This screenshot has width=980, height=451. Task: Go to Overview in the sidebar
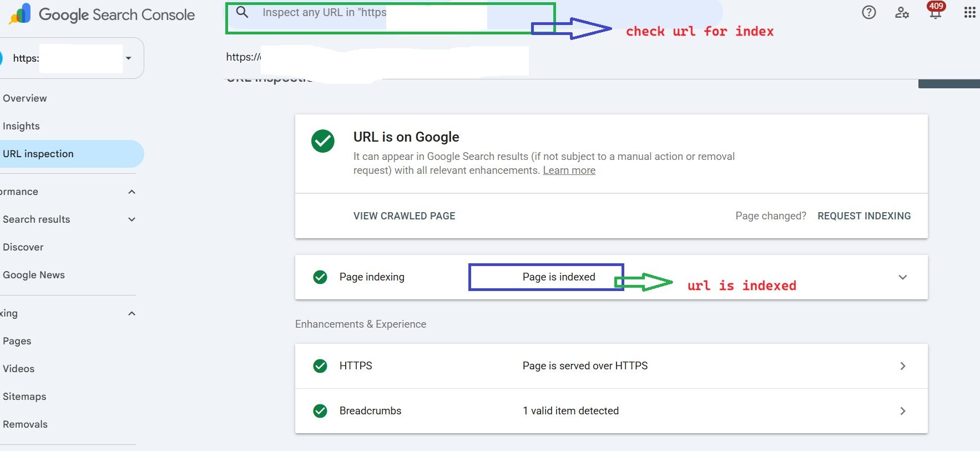click(25, 98)
